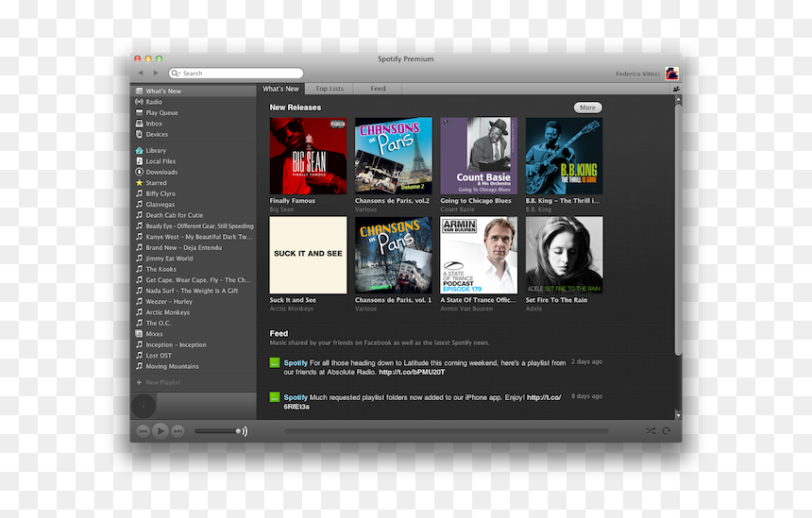Select the Biffy Clyro playlist

[194, 193]
